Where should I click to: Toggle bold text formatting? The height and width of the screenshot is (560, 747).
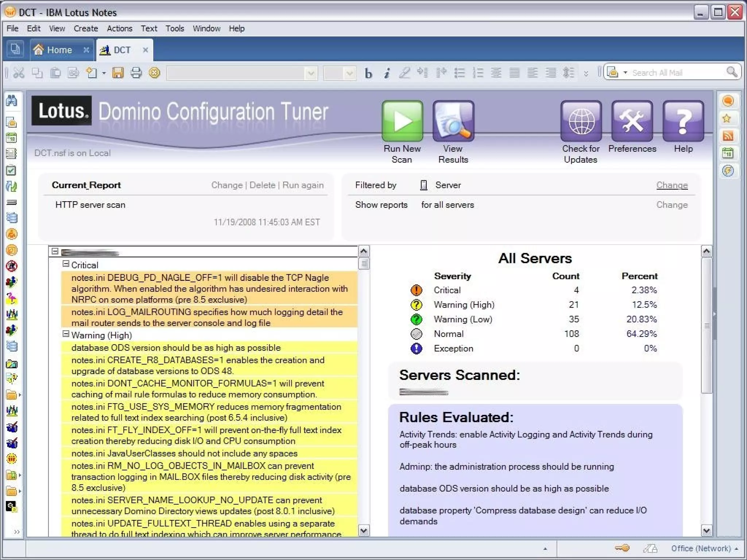pyautogui.click(x=368, y=73)
